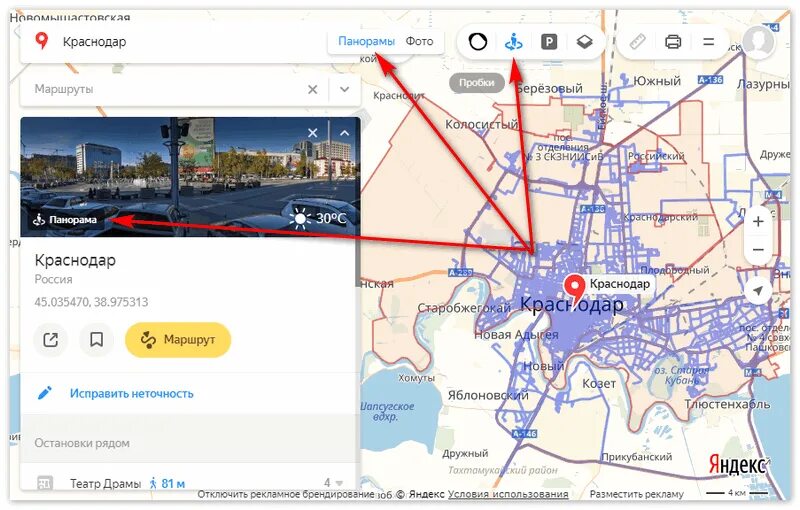Click the 30°C weather indicator
Screen dimensions: 800x510
[318, 219]
